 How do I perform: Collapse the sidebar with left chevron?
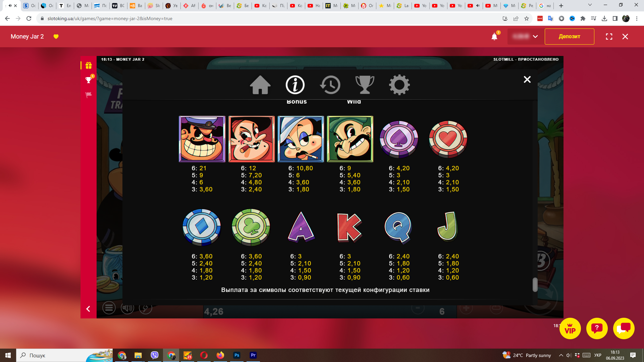[88, 309]
